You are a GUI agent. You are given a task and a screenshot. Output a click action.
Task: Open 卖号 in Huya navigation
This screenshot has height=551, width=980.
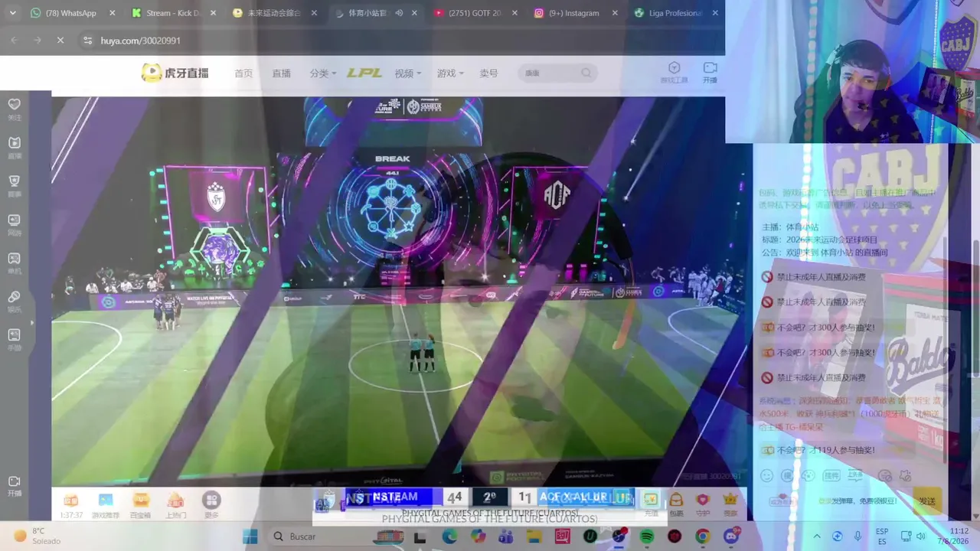coord(488,73)
